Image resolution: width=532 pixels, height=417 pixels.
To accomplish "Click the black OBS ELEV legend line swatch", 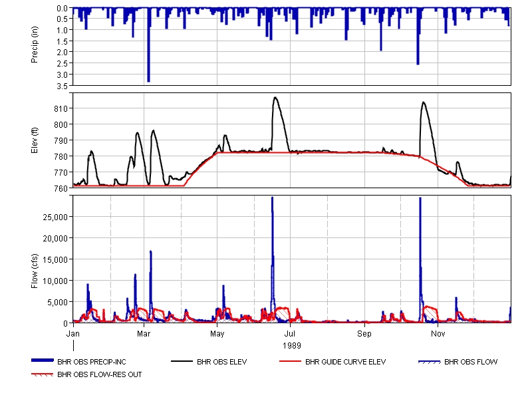I will (182, 361).
